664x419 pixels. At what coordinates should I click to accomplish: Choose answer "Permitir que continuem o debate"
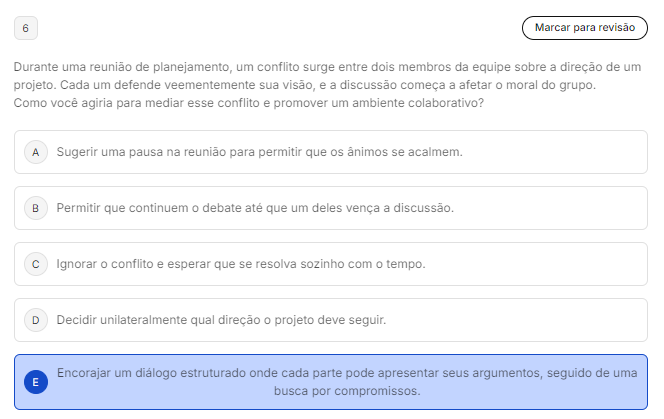point(255,208)
